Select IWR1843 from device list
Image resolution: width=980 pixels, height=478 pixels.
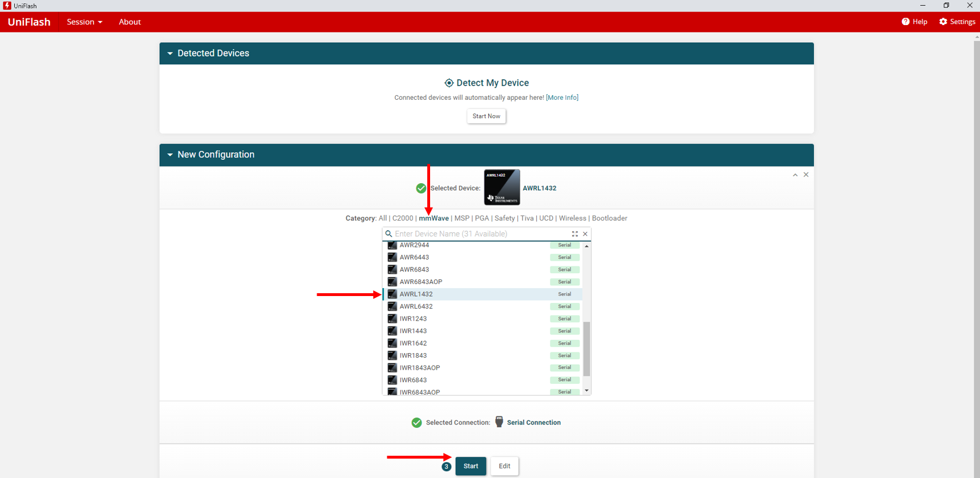pyautogui.click(x=483, y=355)
